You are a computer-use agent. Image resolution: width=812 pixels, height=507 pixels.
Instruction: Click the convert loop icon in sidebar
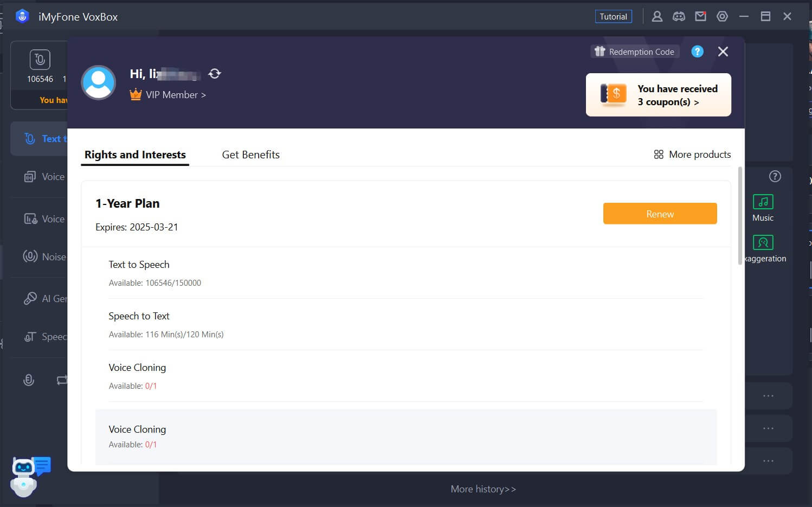click(x=62, y=380)
